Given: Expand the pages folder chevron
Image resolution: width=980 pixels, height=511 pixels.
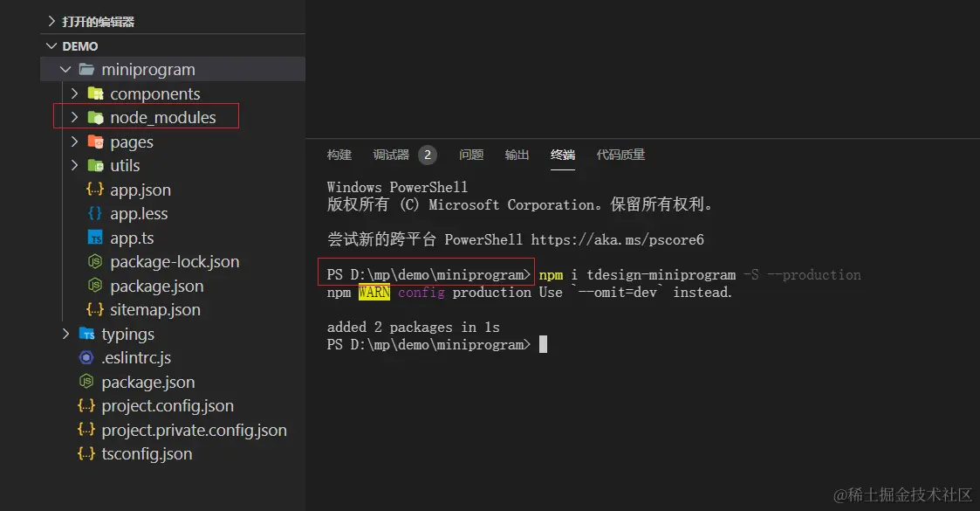Looking at the screenshot, I should point(74,142).
